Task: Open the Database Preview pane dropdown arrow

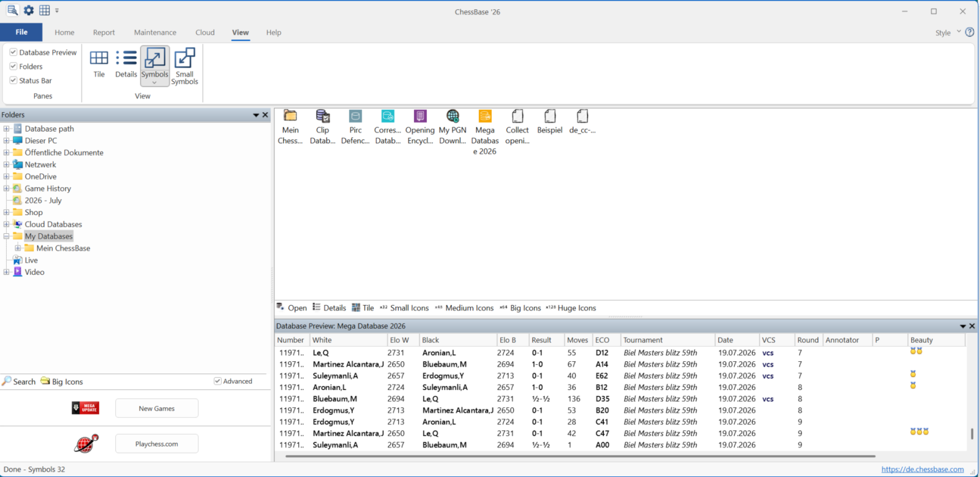Action: [963, 326]
